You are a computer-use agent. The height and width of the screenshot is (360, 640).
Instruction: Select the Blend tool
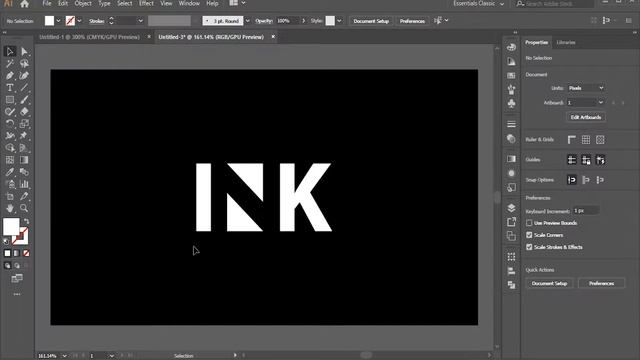[x=24, y=172]
